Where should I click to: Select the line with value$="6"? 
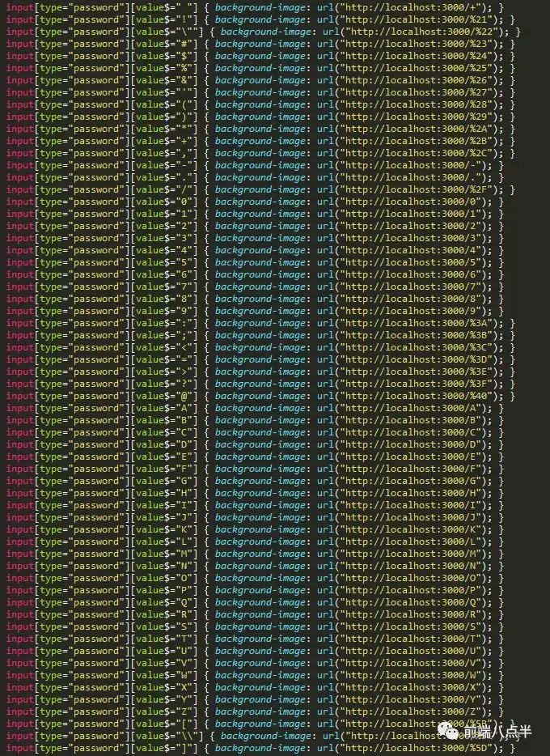pos(254,274)
